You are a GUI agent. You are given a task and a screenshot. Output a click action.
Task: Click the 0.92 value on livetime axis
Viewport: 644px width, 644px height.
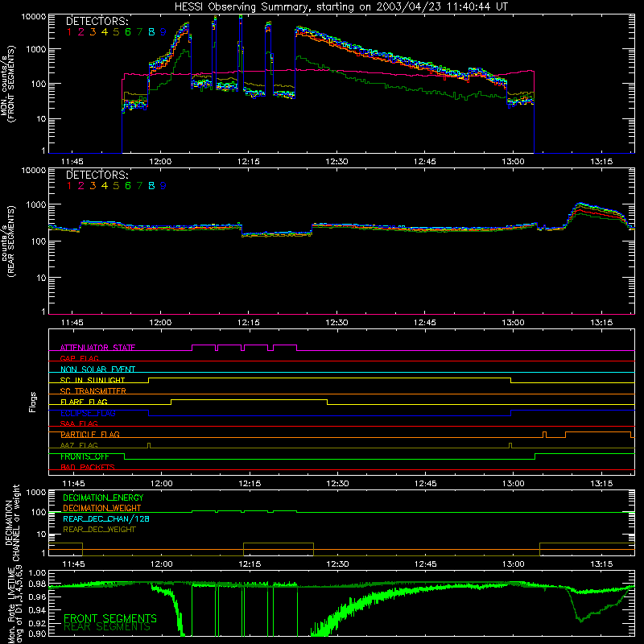click(37, 623)
